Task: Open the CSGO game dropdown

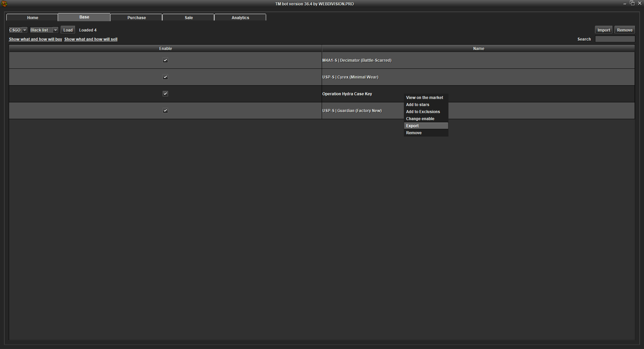Action: tap(18, 30)
